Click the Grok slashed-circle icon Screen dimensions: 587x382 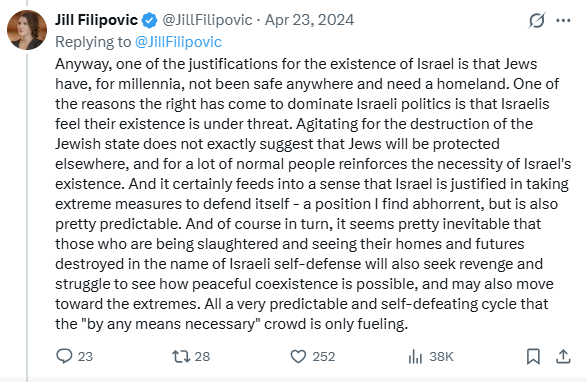coord(536,20)
